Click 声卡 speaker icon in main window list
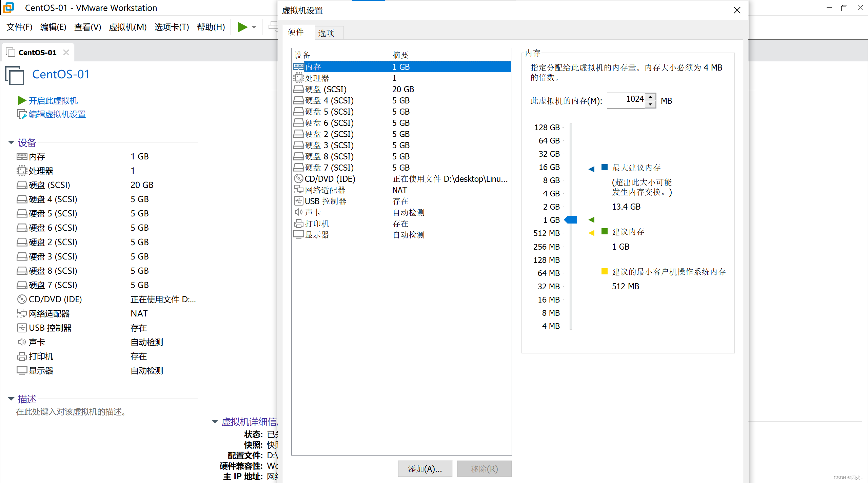868x483 pixels. (x=22, y=342)
